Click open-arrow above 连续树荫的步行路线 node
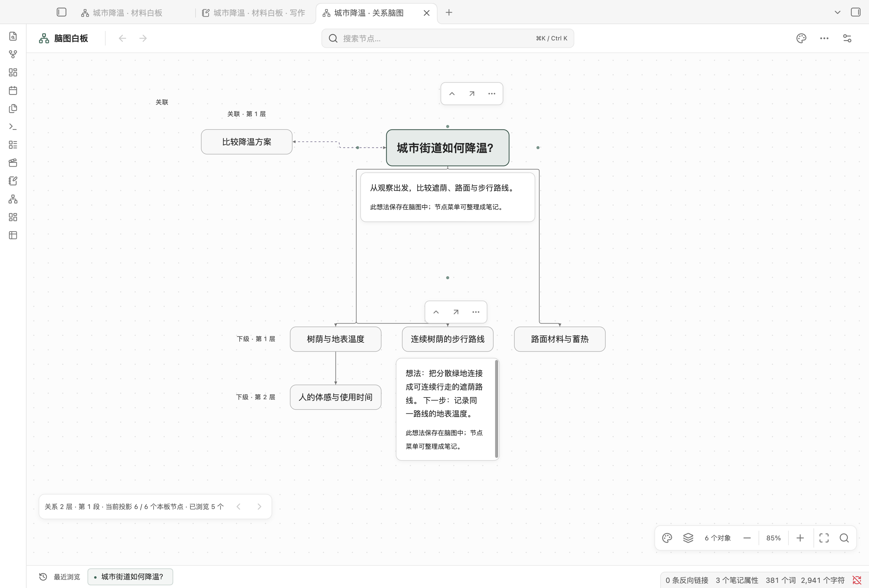The image size is (869, 588). pyautogui.click(x=456, y=312)
